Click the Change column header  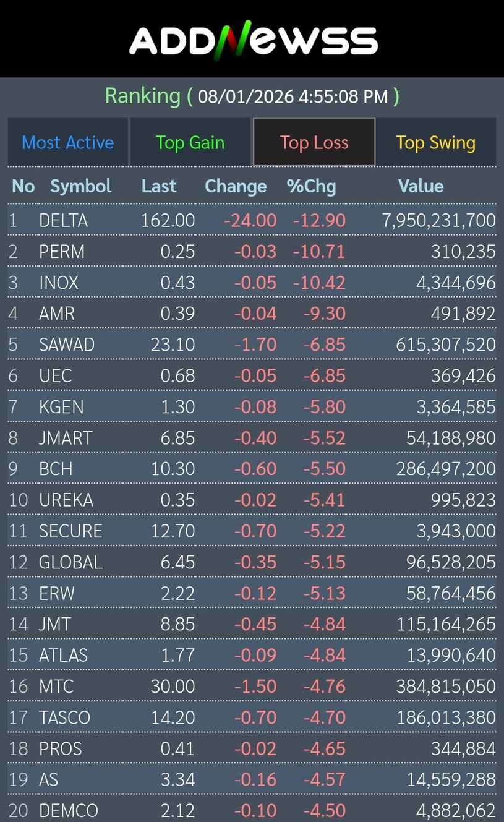(x=236, y=186)
